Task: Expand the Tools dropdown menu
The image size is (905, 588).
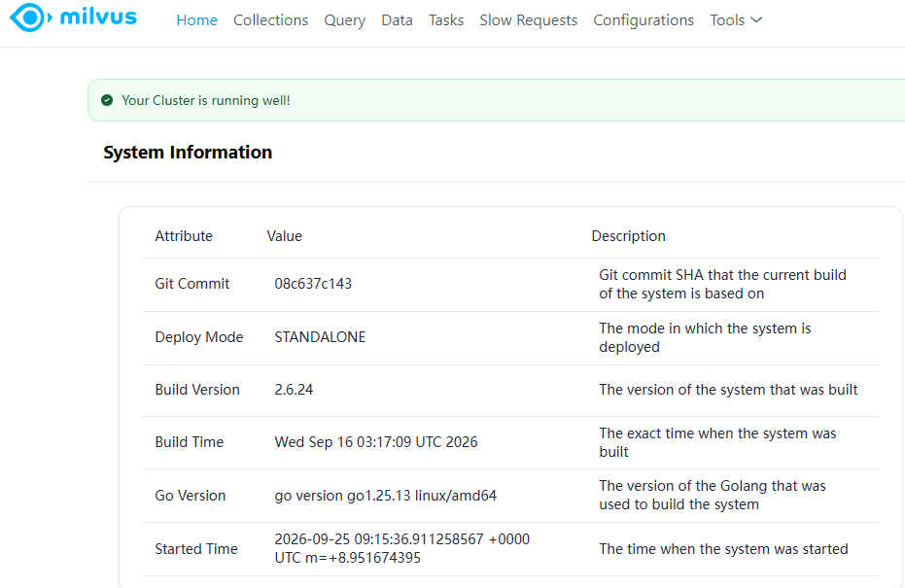Action: [x=736, y=20]
